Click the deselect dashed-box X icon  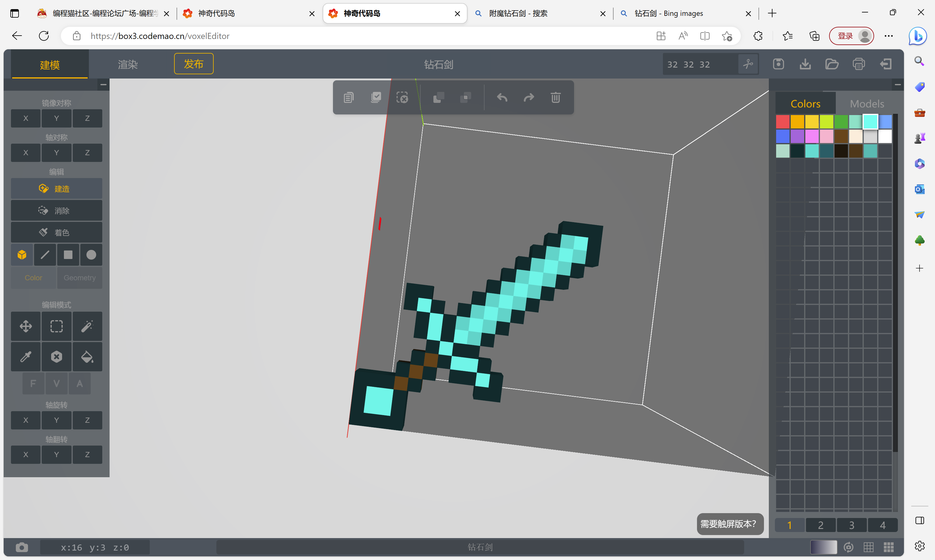[x=402, y=98]
